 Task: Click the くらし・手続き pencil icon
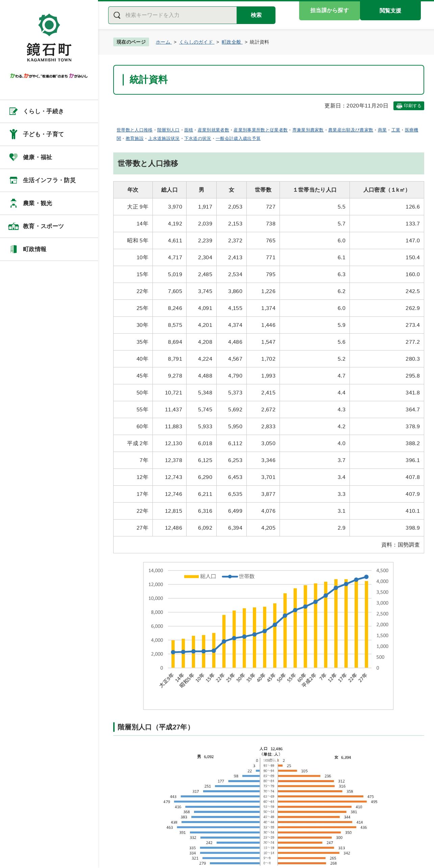pos(13,111)
